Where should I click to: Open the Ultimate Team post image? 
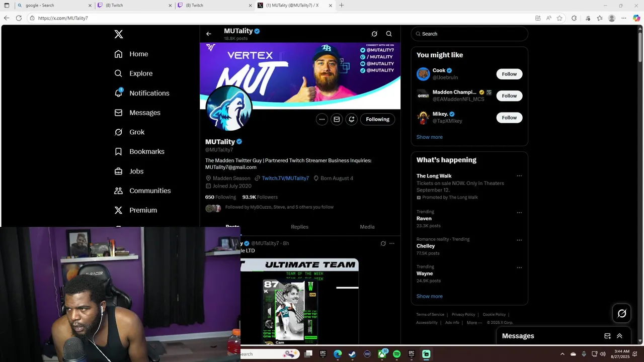tap(299, 302)
